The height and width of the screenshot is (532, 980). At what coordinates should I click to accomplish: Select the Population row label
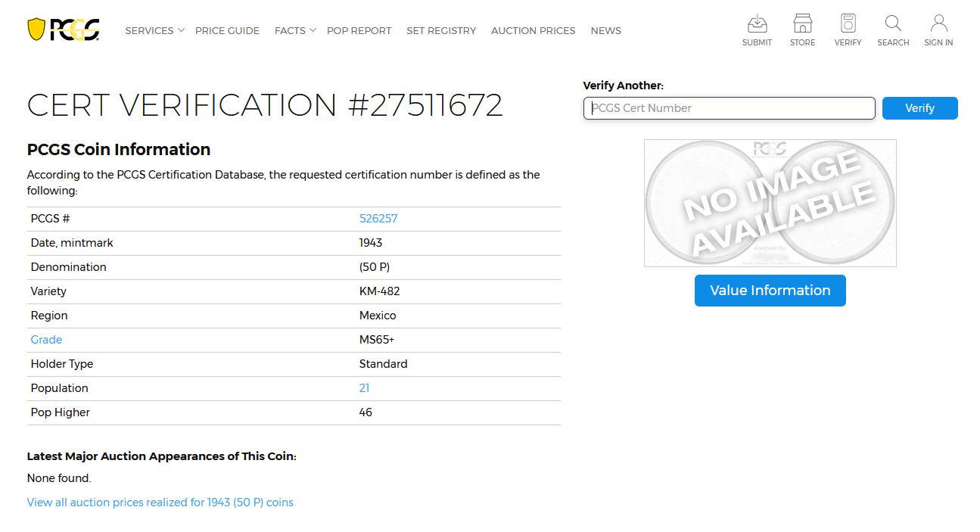pos(60,388)
